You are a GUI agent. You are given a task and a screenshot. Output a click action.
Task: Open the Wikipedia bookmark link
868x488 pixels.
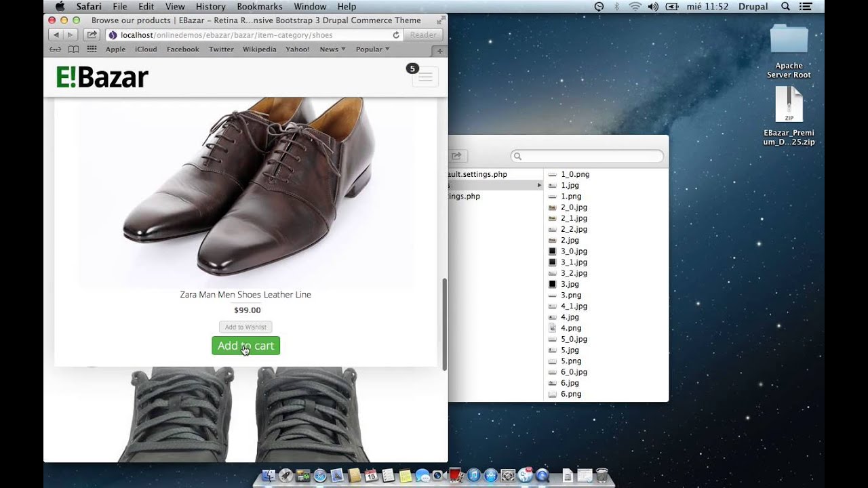pos(260,49)
